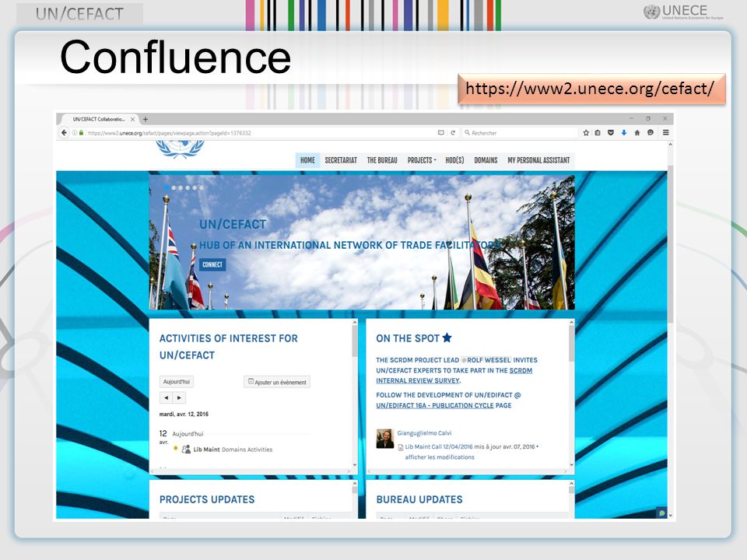Click Ajouter un événement button

(x=277, y=382)
